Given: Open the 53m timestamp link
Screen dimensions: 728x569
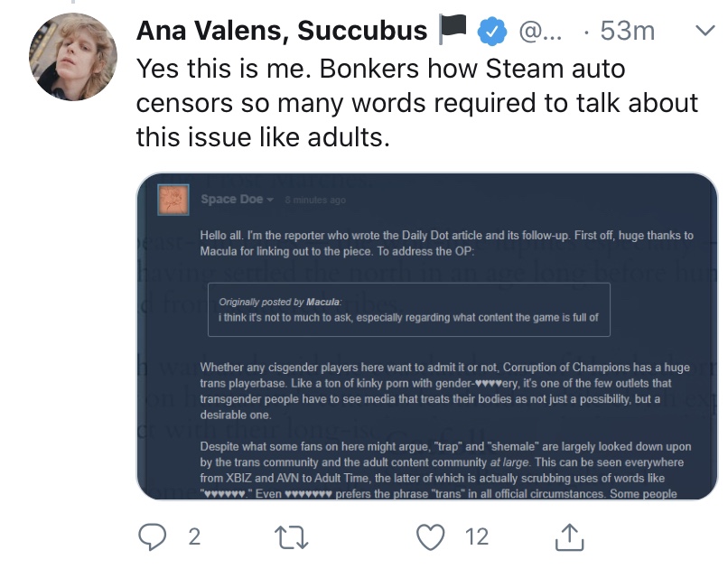Looking at the screenshot, I should click(627, 32).
